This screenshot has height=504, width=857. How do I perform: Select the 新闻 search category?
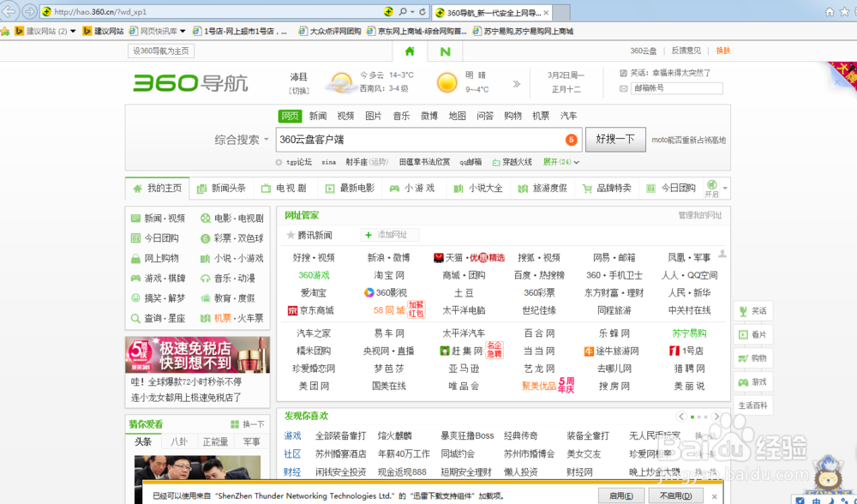coord(318,116)
